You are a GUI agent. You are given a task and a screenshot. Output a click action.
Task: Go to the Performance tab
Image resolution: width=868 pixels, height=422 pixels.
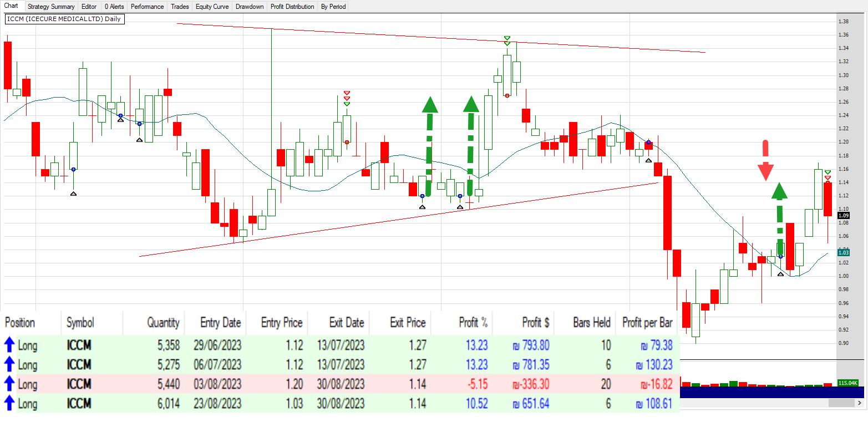tap(148, 7)
